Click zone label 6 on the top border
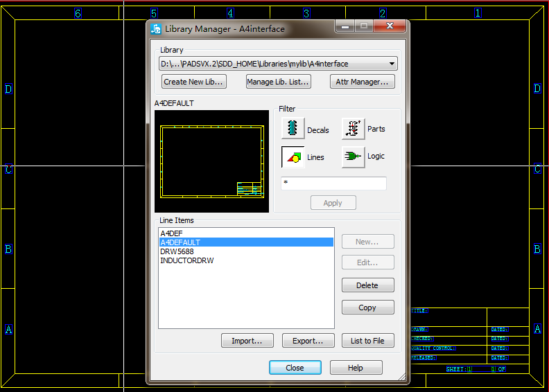Viewport: 549px width, 392px height. (x=78, y=13)
